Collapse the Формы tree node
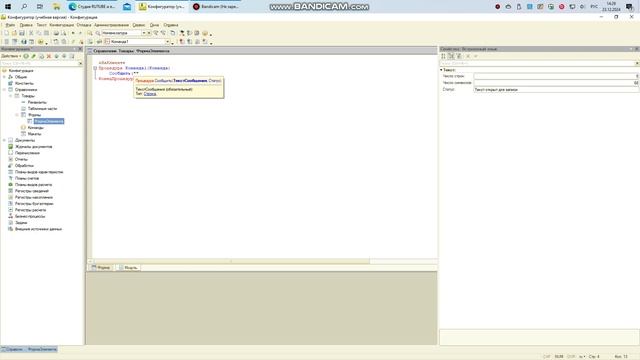Image resolution: width=640 pixels, height=360 pixels. pos(17,115)
